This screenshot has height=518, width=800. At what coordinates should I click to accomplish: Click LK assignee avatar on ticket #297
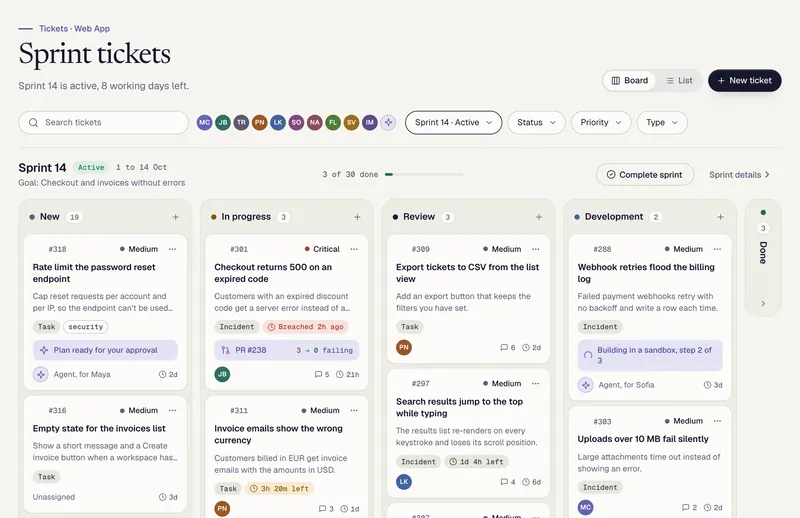point(404,482)
